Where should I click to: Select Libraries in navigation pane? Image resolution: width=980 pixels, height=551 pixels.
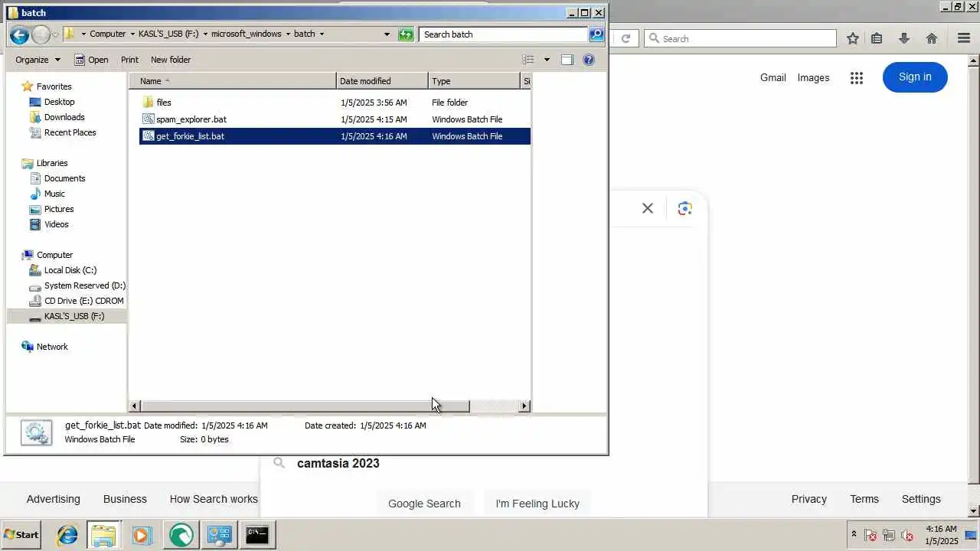[x=52, y=163]
